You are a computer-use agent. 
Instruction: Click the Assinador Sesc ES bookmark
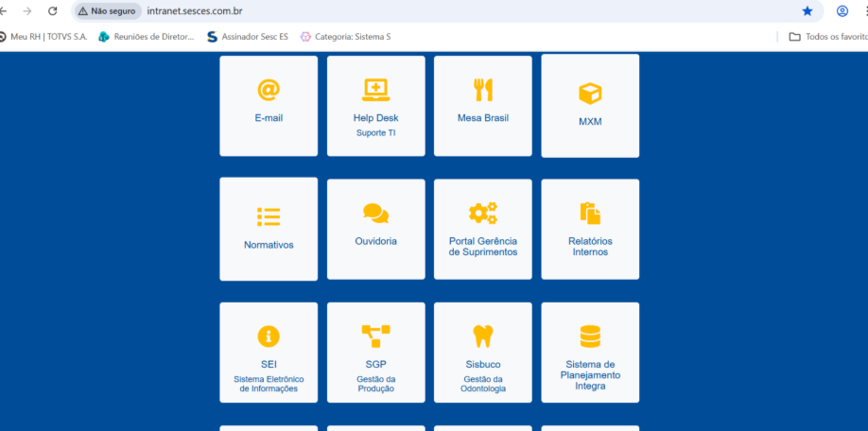[248, 37]
